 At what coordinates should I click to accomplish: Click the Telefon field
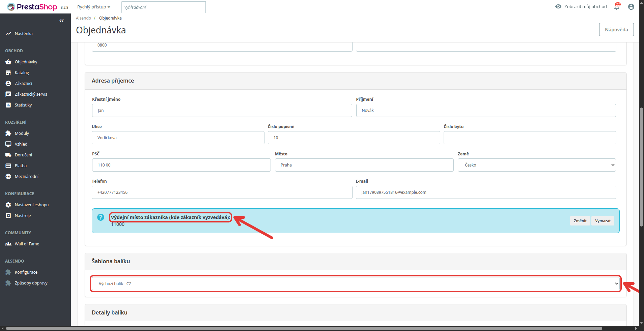click(x=222, y=192)
